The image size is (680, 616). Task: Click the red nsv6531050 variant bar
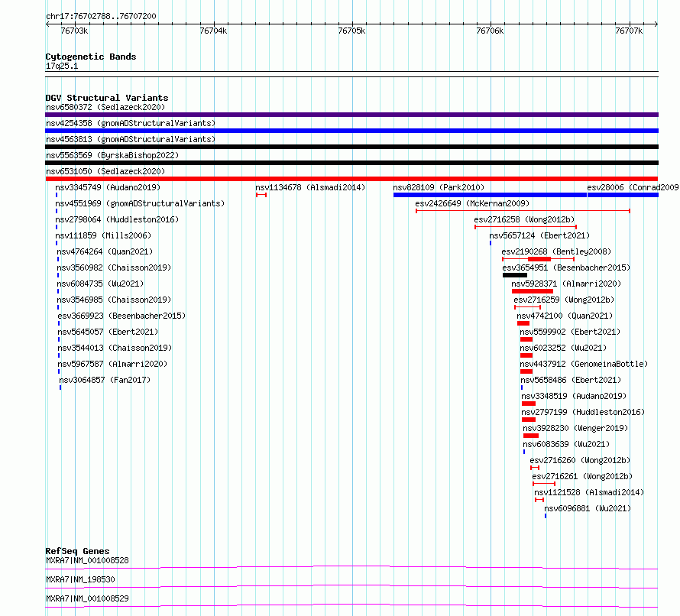click(x=351, y=179)
